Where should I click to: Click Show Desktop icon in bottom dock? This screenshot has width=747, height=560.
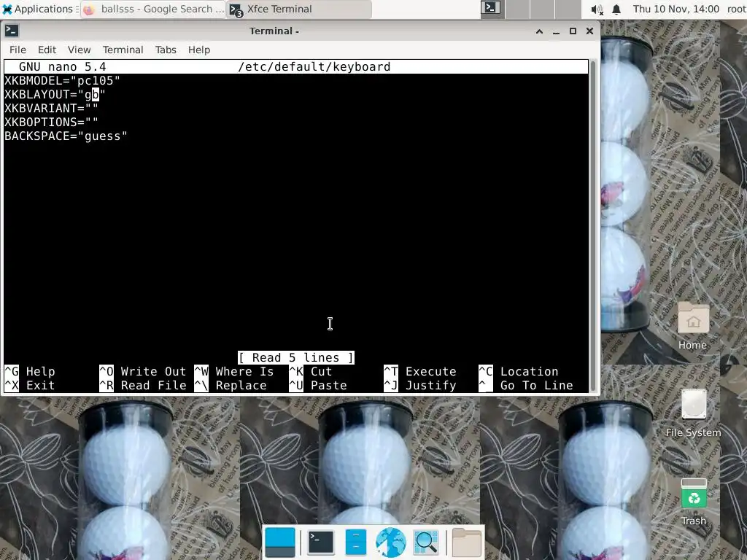279,542
